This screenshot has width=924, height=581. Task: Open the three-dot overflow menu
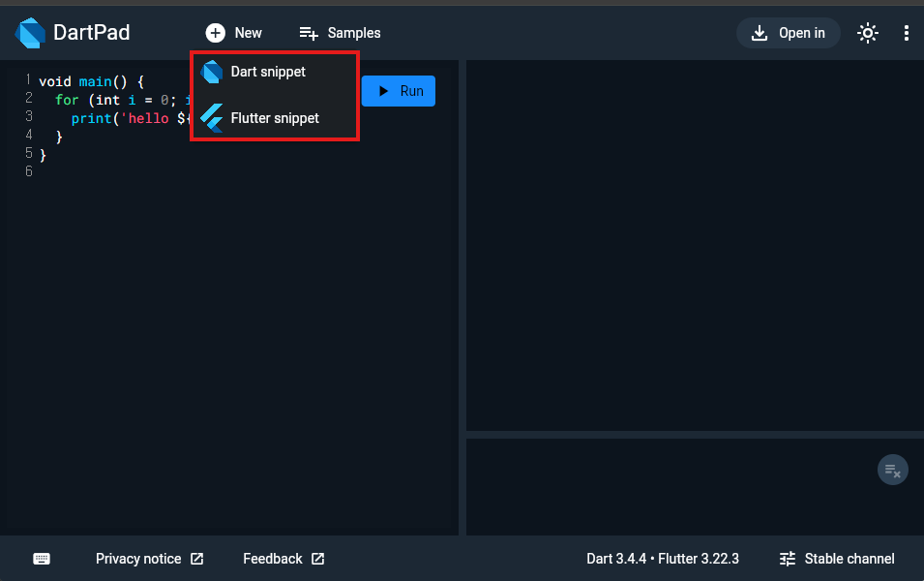click(x=906, y=33)
